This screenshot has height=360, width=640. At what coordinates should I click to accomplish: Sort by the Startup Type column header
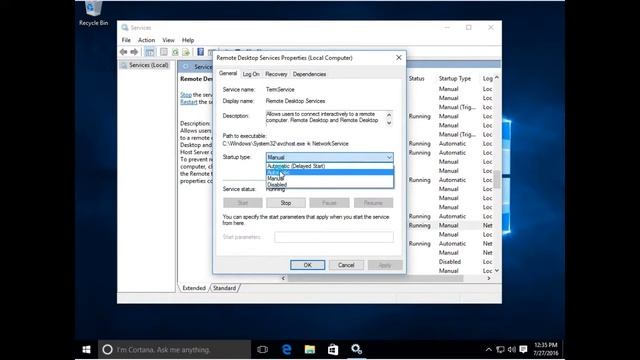[x=455, y=78]
